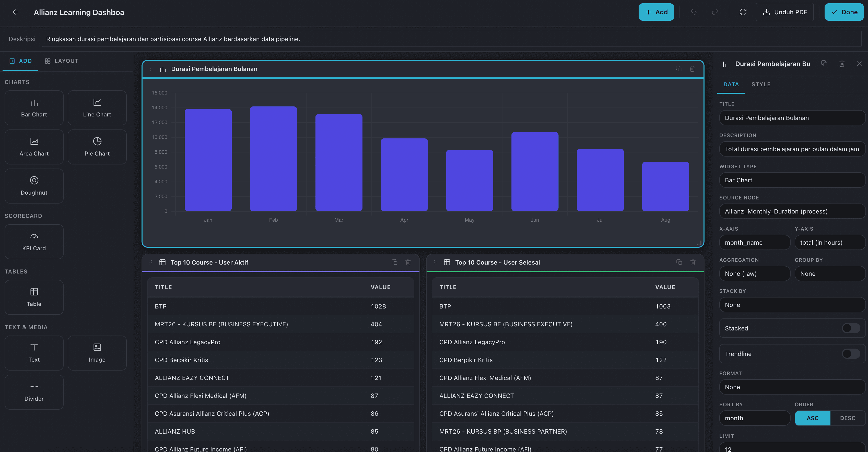Open the DATA tab in properties

pyautogui.click(x=731, y=84)
